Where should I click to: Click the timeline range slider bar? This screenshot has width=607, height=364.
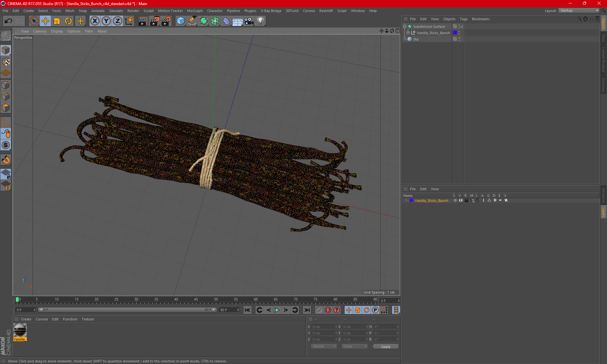[x=127, y=310]
